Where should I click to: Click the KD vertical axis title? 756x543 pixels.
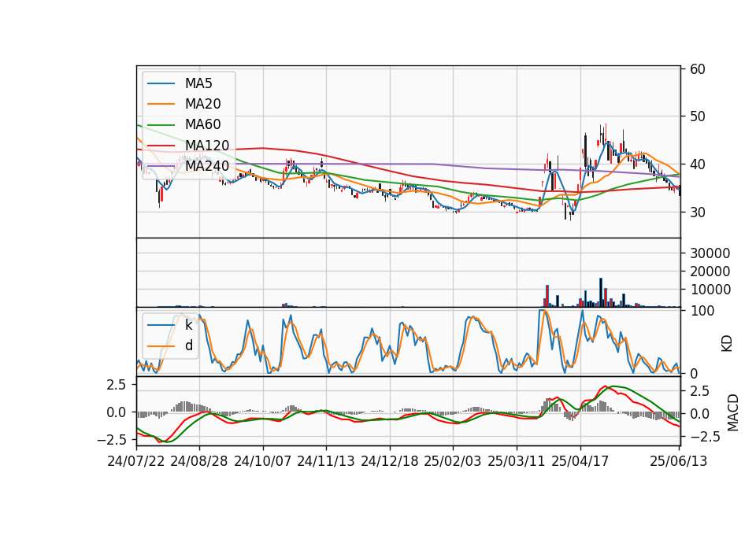(727, 344)
